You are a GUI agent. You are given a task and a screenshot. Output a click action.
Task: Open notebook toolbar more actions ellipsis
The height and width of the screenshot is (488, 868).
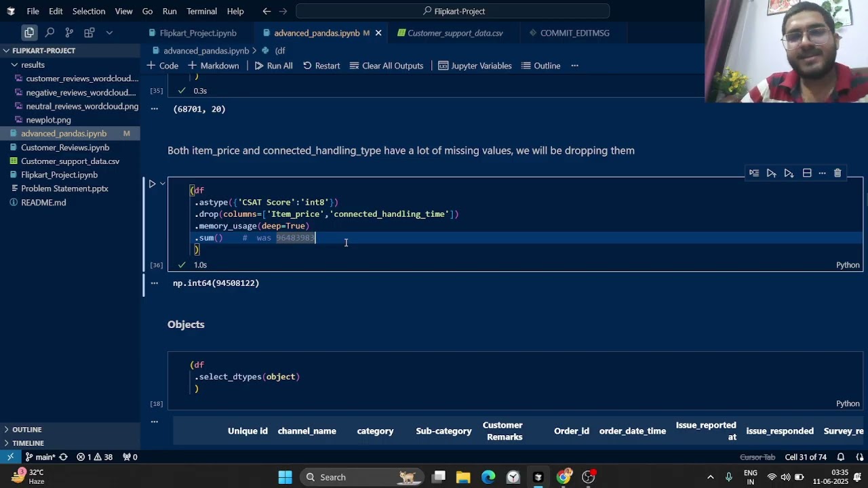[575, 66]
